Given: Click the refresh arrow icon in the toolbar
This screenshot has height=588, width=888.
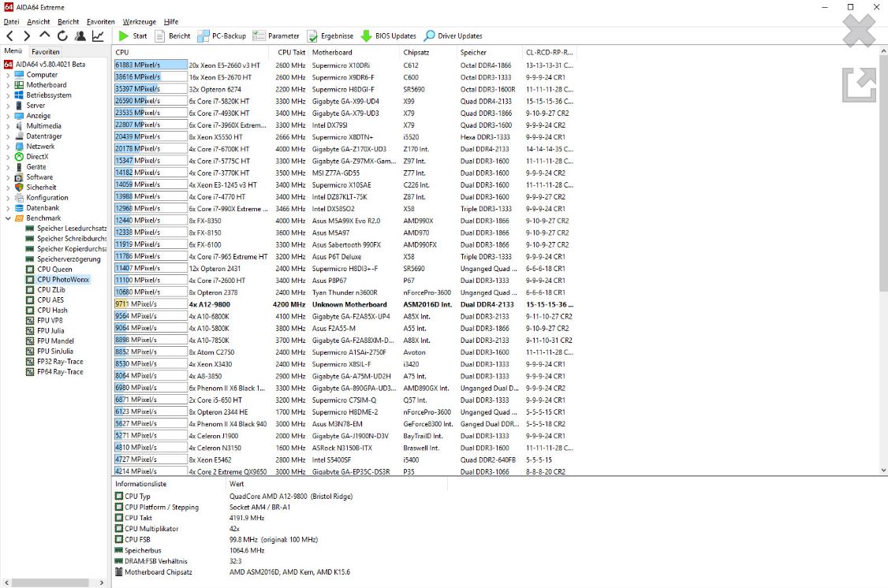Looking at the screenshot, I should click(62, 35).
